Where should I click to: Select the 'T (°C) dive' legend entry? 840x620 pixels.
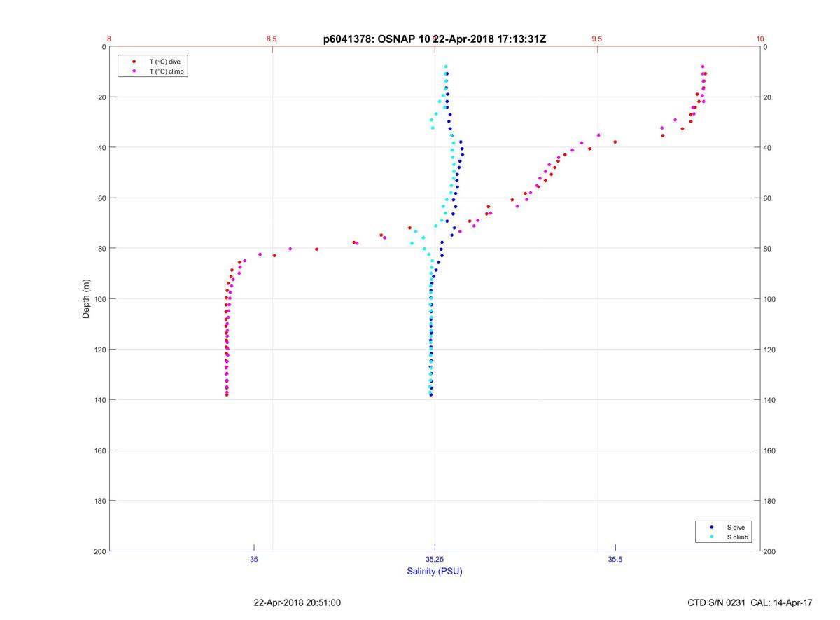click(164, 62)
